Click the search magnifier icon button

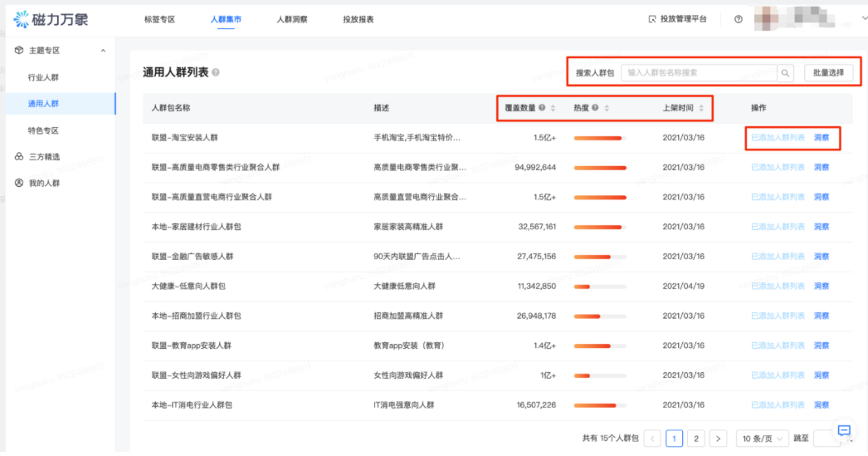click(785, 73)
